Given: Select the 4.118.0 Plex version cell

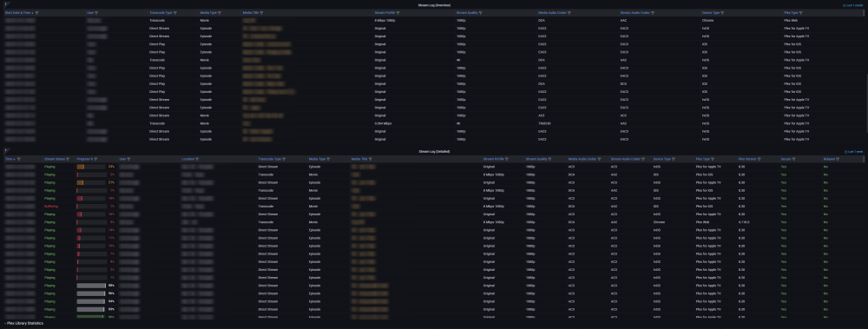Looking at the screenshot, I should (745, 222).
